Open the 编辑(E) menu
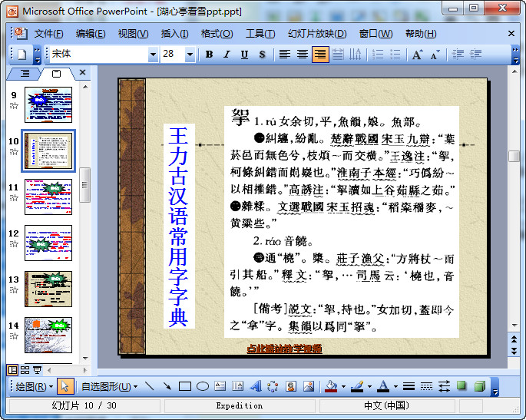The height and width of the screenshot is (420, 526). point(91,34)
